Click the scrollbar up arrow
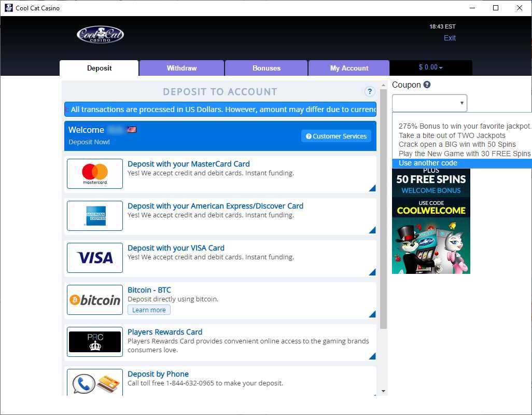The height and width of the screenshot is (415, 532). tap(383, 85)
